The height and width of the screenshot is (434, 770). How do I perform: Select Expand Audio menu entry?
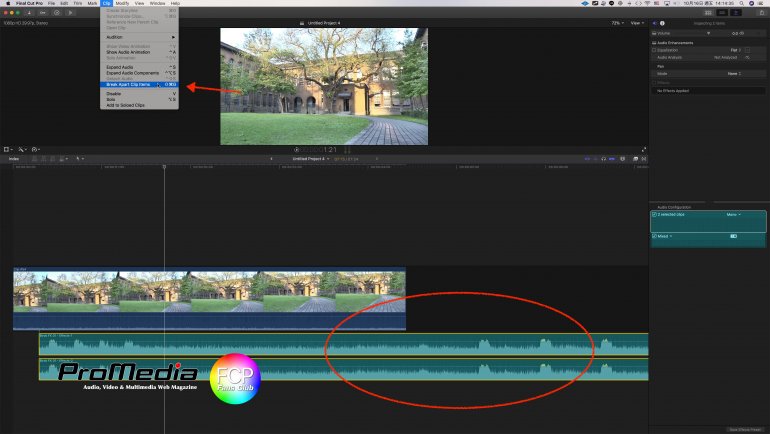(x=139, y=67)
